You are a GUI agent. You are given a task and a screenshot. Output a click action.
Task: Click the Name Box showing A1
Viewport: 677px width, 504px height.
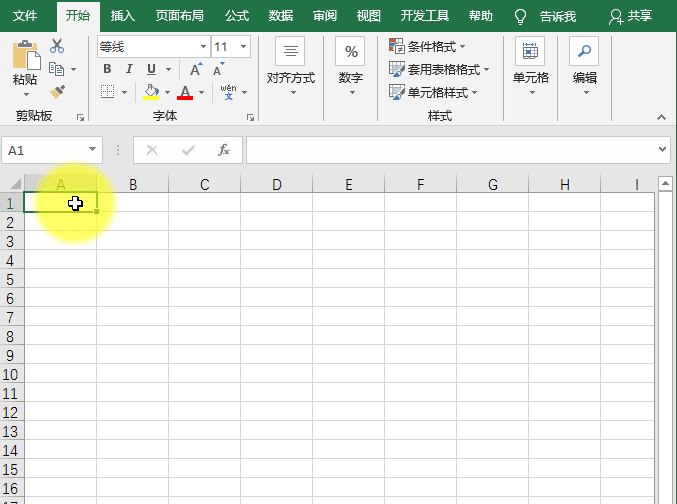(x=44, y=150)
